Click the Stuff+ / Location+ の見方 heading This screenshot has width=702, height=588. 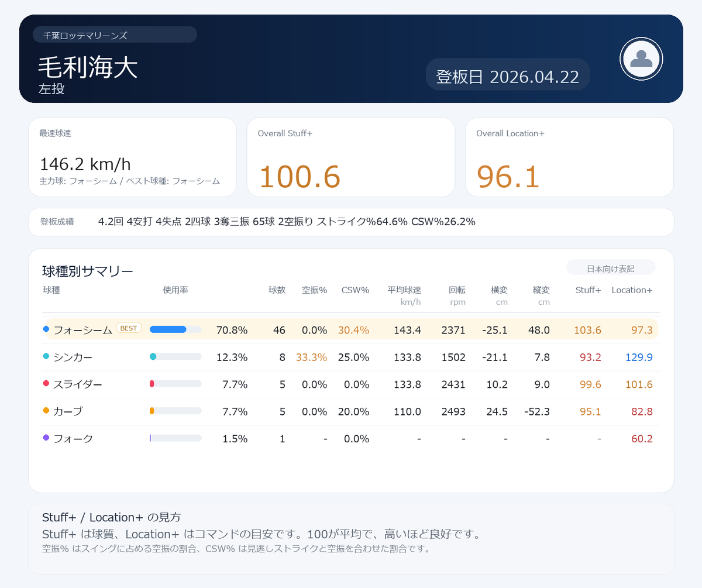tap(112, 517)
